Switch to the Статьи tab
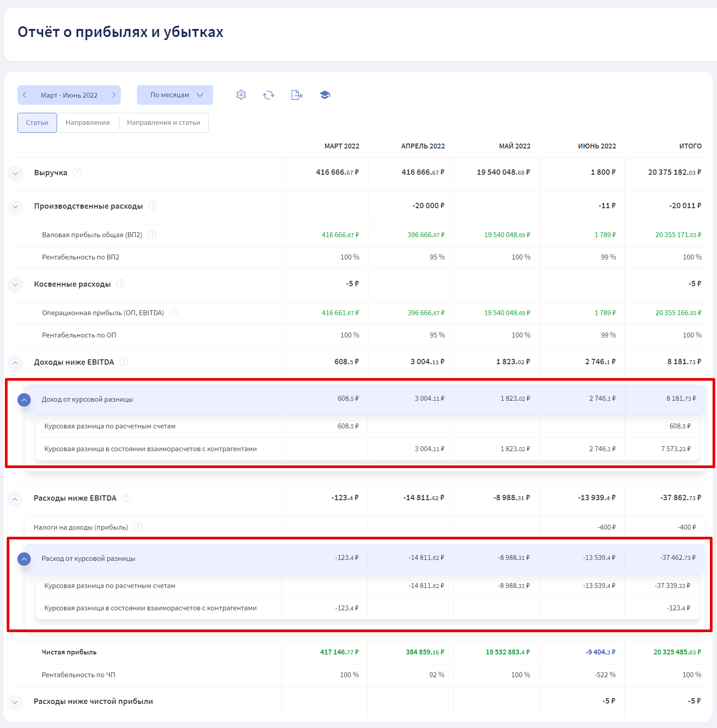Viewport: 717px width, 728px height. (37, 123)
